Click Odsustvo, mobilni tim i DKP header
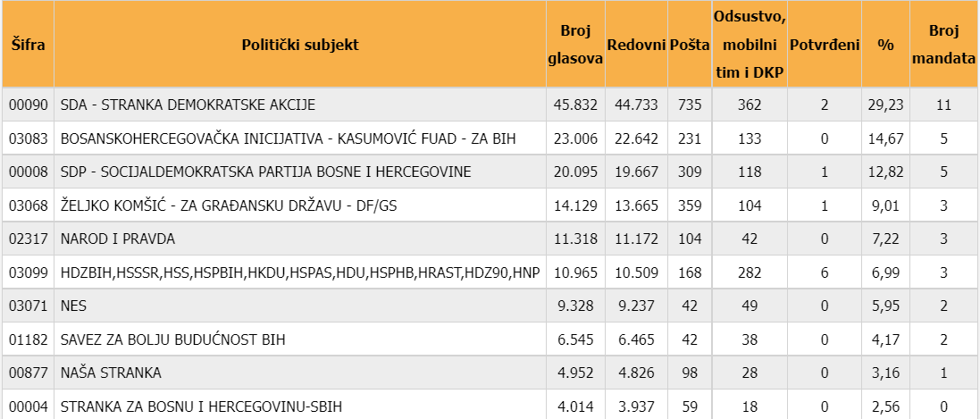This screenshot has height=419, width=980. (x=750, y=44)
